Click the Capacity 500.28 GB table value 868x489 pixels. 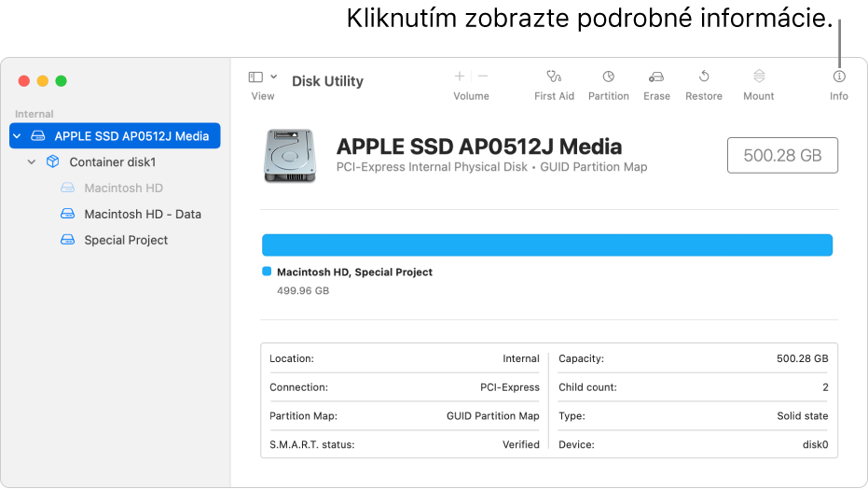point(802,358)
